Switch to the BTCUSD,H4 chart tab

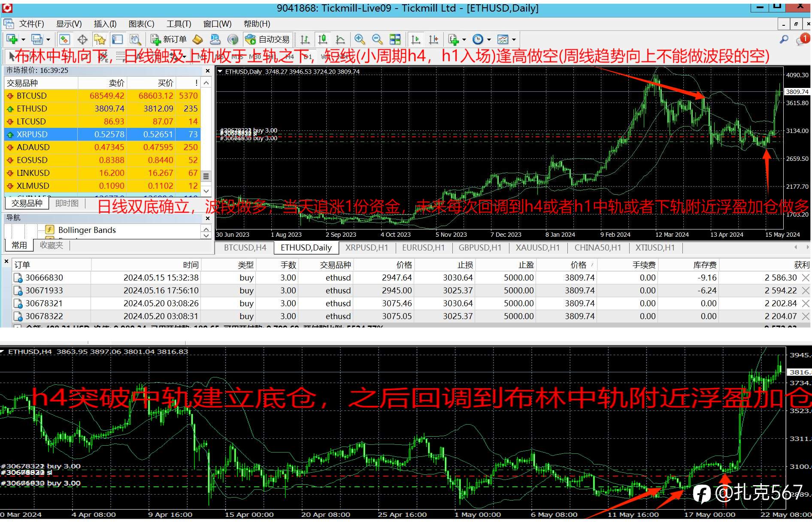(x=245, y=247)
